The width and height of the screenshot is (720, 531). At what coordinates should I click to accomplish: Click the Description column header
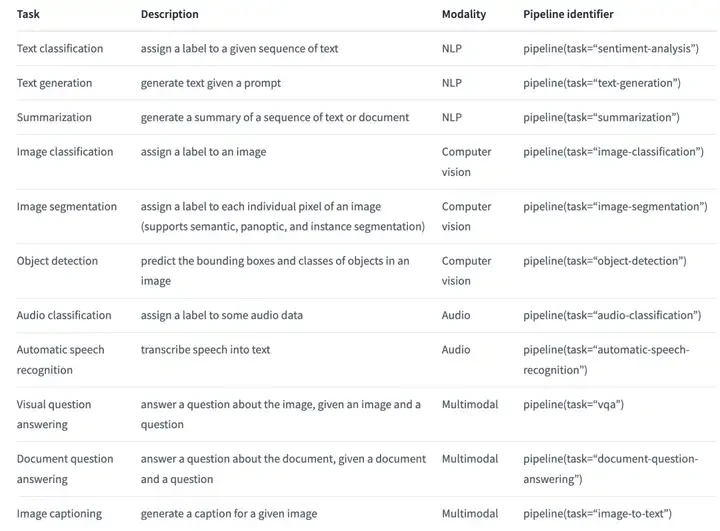pos(169,14)
